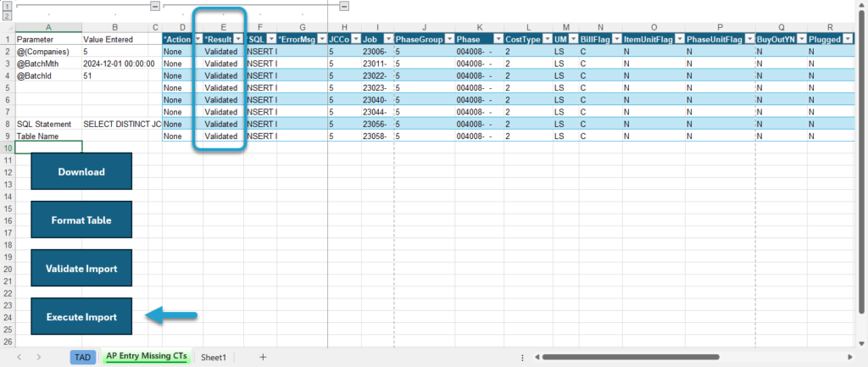Select cell with @(Companies) parameter
The height and width of the screenshot is (367, 868).
tap(48, 52)
